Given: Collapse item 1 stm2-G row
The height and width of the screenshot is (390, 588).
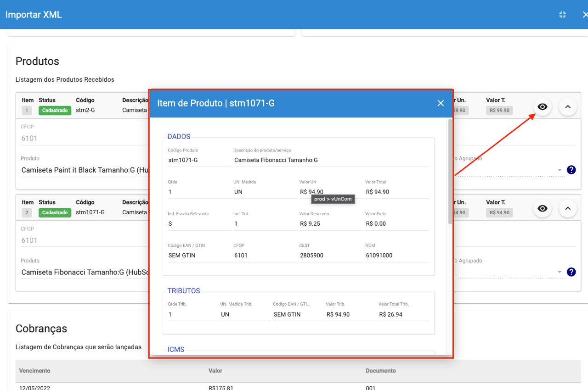Looking at the screenshot, I should click(x=568, y=106).
